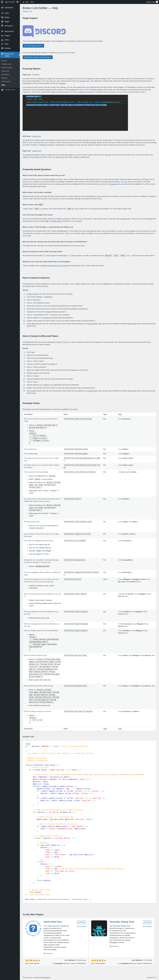Open the Dashboard icon in sidebar

coord(2,8)
